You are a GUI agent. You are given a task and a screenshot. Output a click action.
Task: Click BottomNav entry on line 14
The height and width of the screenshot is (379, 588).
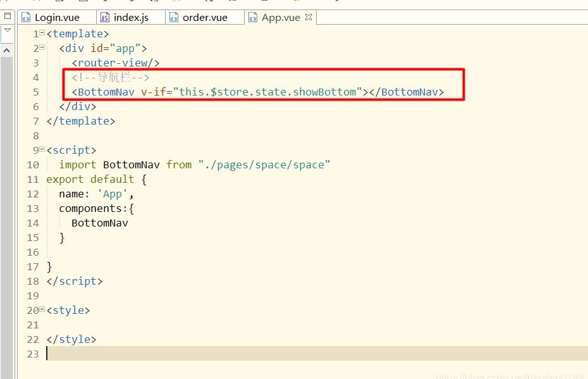[100, 223]
